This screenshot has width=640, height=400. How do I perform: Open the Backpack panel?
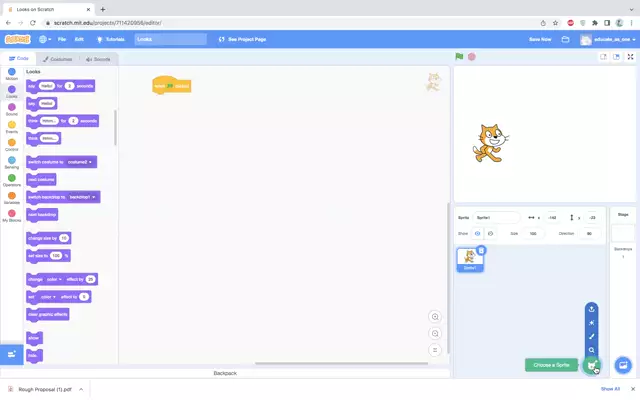pos(225,373)
